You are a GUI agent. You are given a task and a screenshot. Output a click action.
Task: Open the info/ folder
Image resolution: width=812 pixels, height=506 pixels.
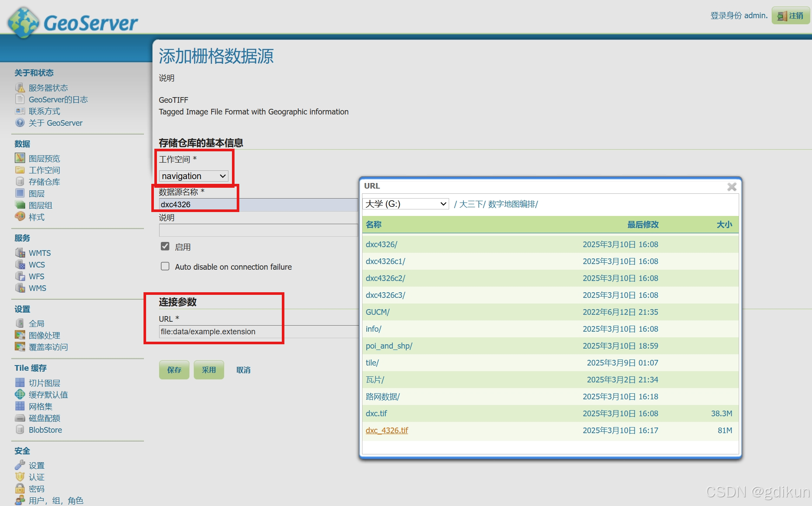[x=373, y=329]
